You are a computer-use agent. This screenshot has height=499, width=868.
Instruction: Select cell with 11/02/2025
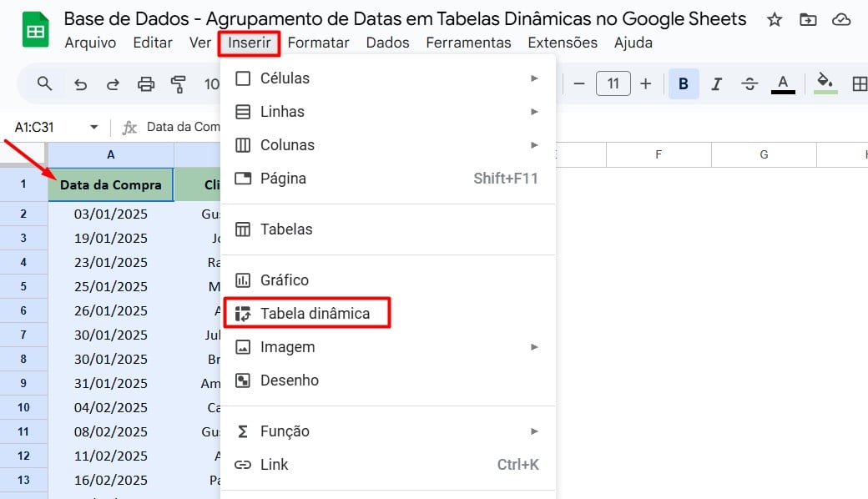[111, 456]
